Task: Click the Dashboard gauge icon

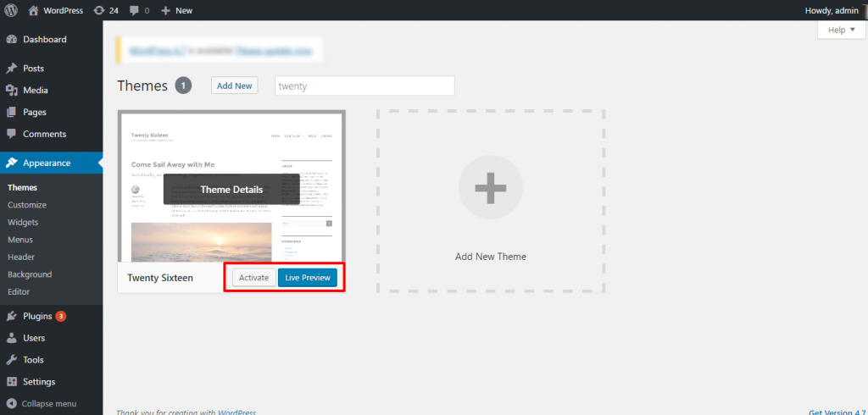Action: [x=11, y=39]
